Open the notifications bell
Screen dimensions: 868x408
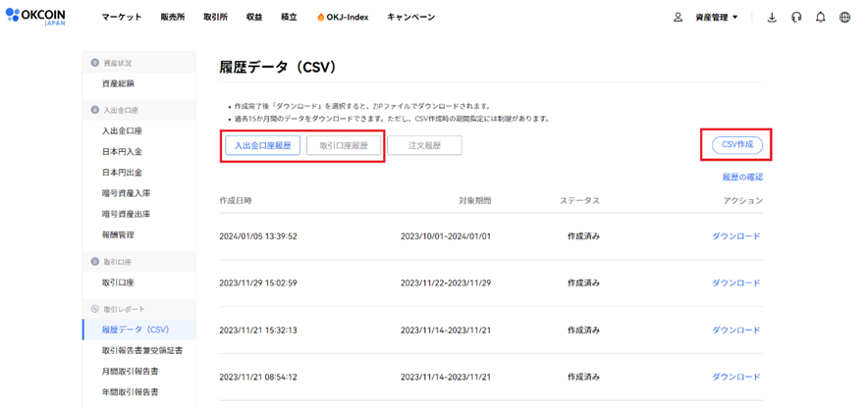pos(821,17)
